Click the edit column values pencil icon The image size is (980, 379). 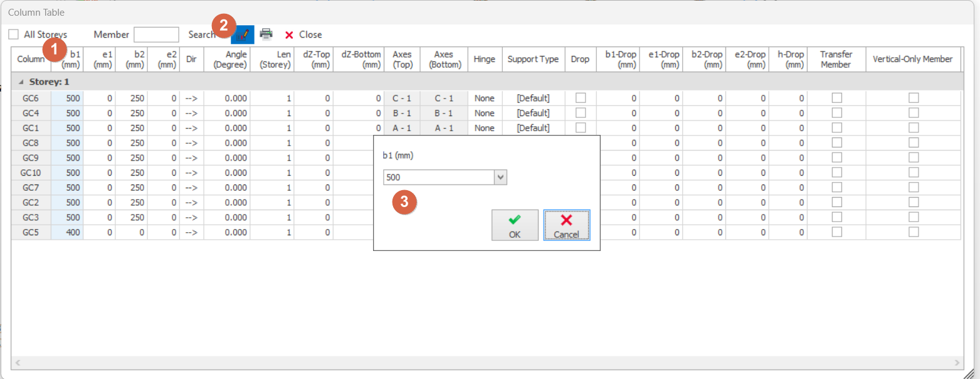click(x=243, y=35)
